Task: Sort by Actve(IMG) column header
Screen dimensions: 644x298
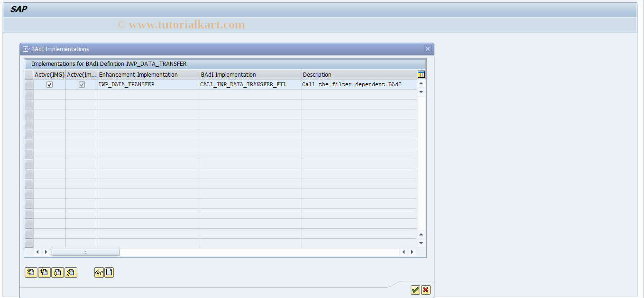Action: click(x=49, y=74)
